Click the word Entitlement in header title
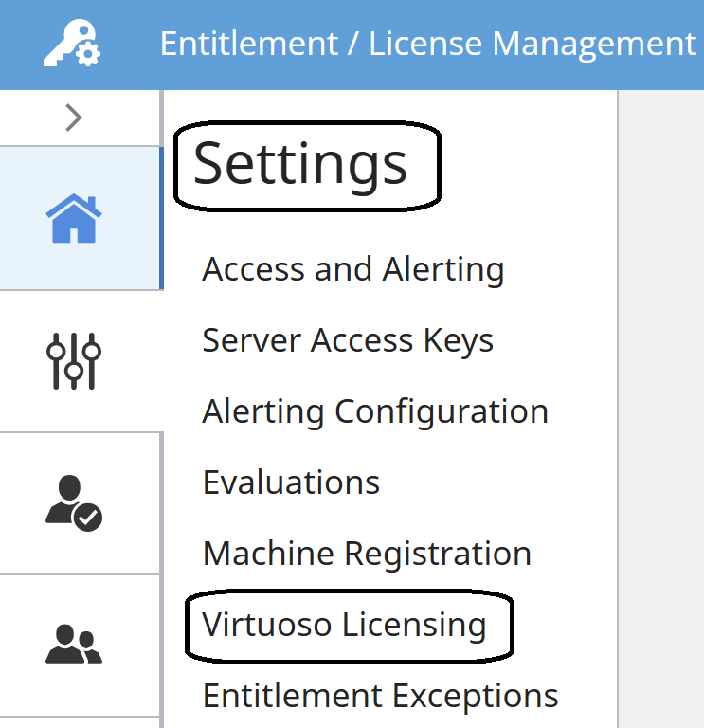 248,45
